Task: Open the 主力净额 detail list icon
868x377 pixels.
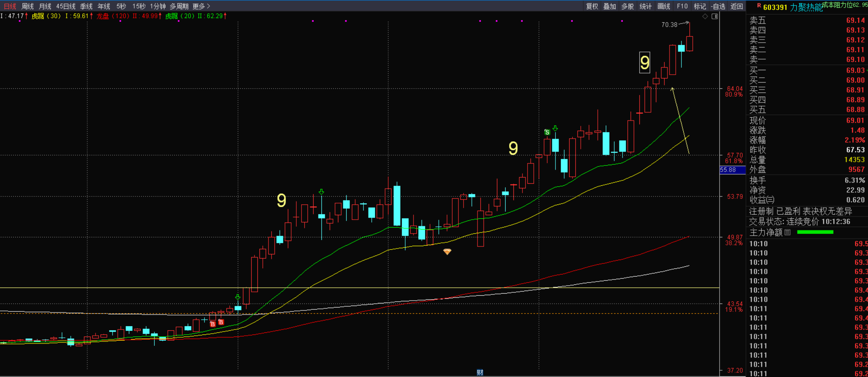Action: click(x=787, y=232)
